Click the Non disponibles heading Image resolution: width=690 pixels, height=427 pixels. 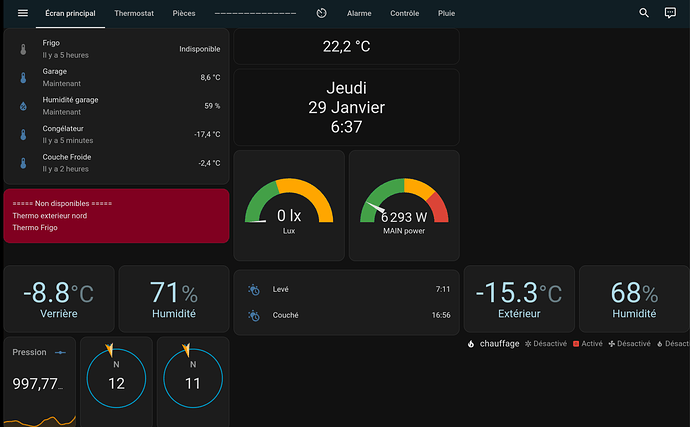coord(62,203)
